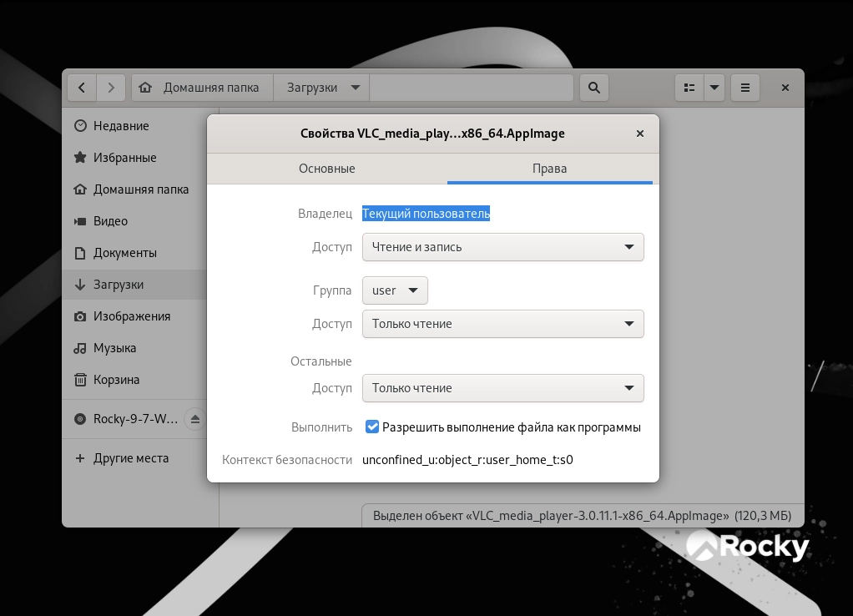The image size is (853, 616).
Task: Open Избранные in the sidebar
Action: coord(134,157)
